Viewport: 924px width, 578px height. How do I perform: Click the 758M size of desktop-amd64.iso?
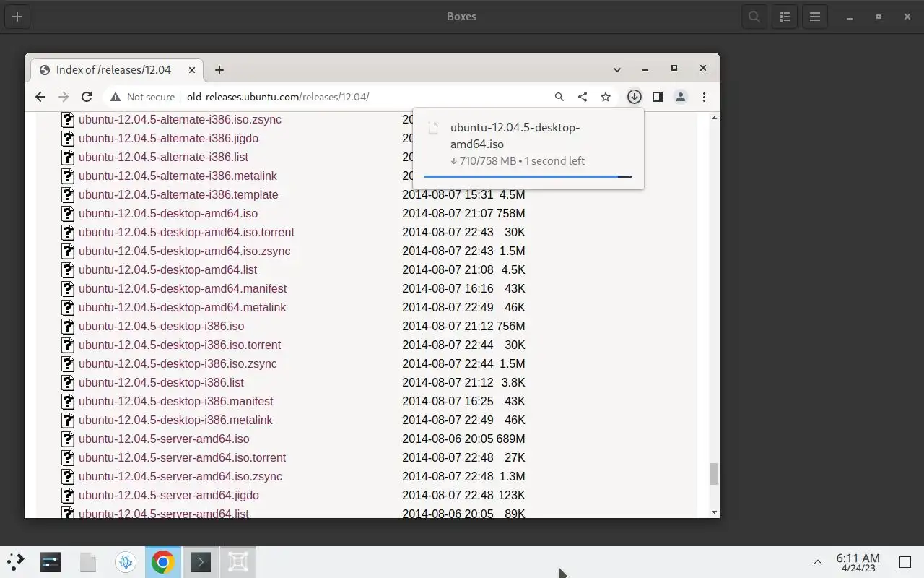510,214
